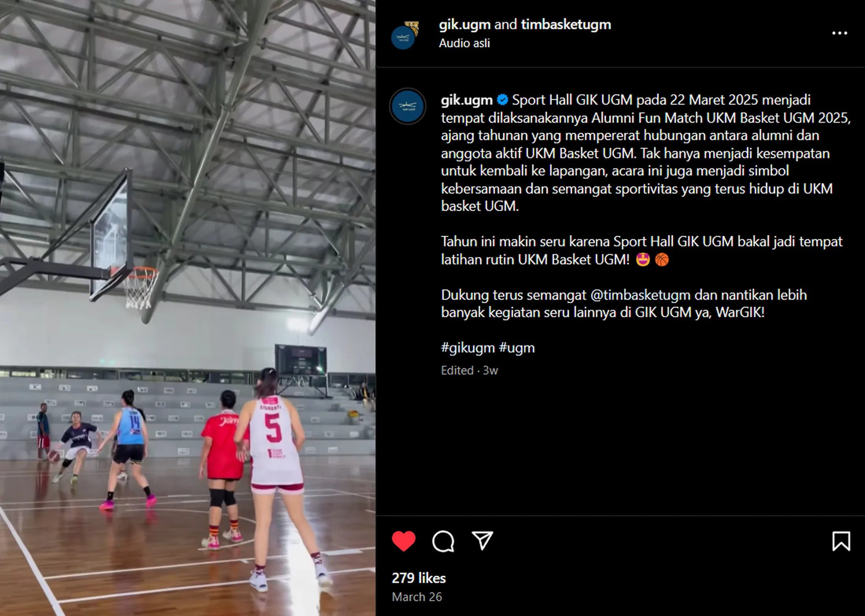
Task: Open gik.ugm username in caption
Action: pos(467,100)
